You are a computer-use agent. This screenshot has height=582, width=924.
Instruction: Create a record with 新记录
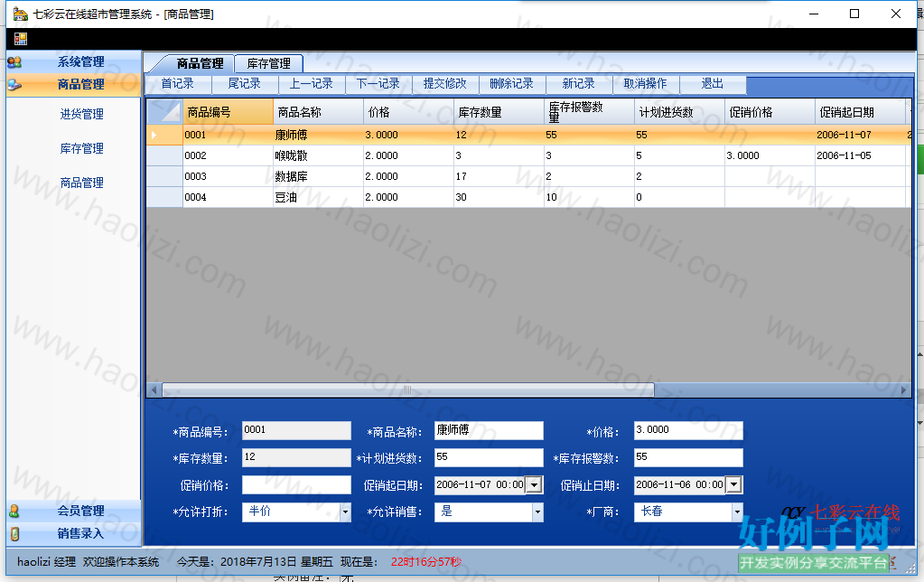[x=579, y=84]
